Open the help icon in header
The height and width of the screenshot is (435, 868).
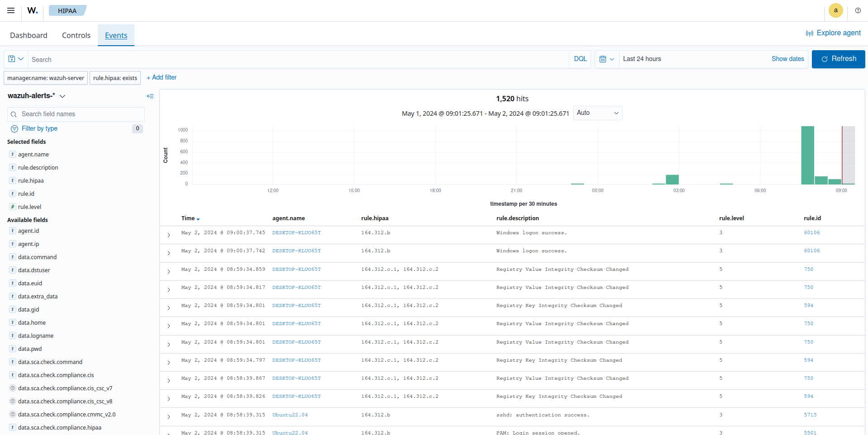(x=858, y=10)
